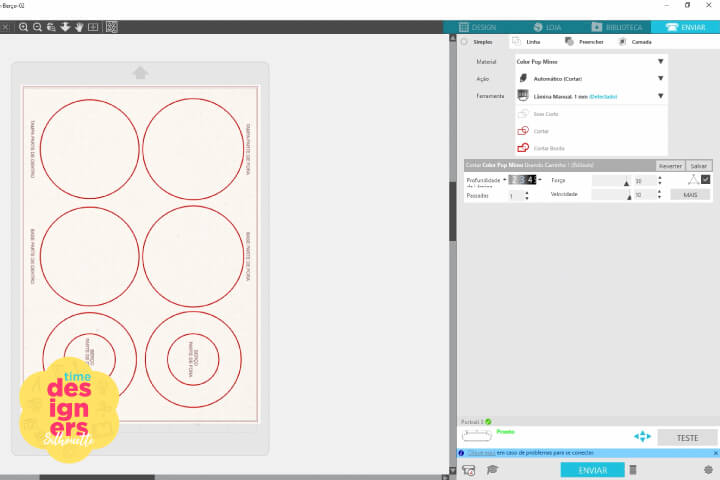Click the fit to window icon
Image resolution: width=720 pixels, height=480 pixels.
(x=93, y=27)
